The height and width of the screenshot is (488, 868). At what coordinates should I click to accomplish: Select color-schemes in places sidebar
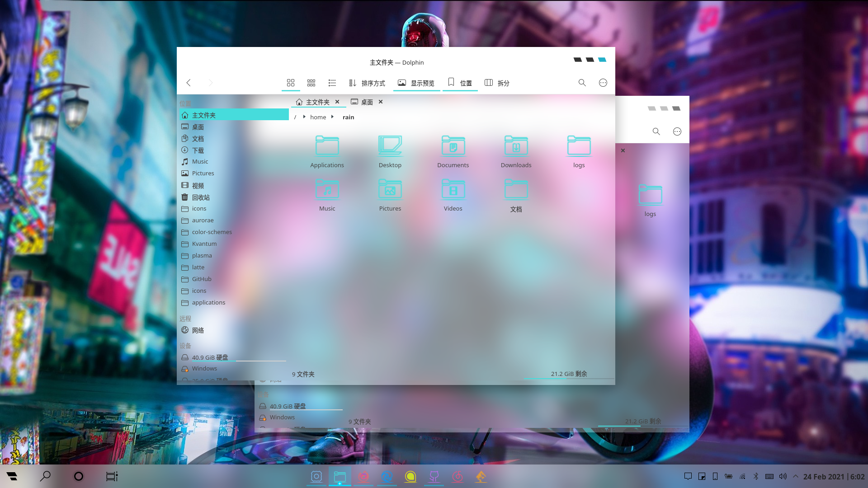click(234, 232)
